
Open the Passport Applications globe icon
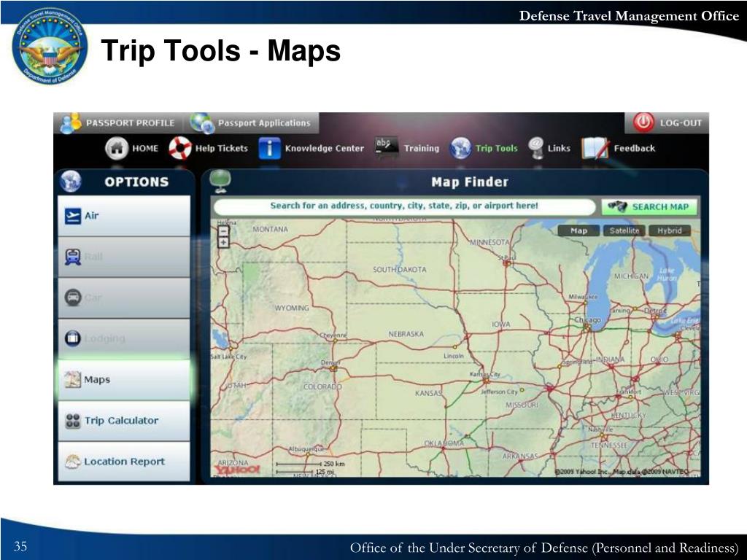(202, 122)
